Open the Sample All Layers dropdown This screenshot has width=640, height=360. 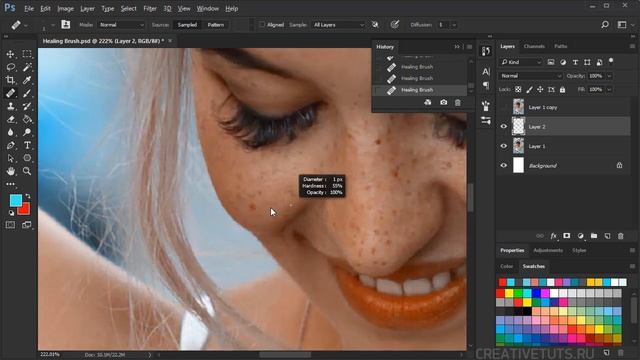point(338,25)
